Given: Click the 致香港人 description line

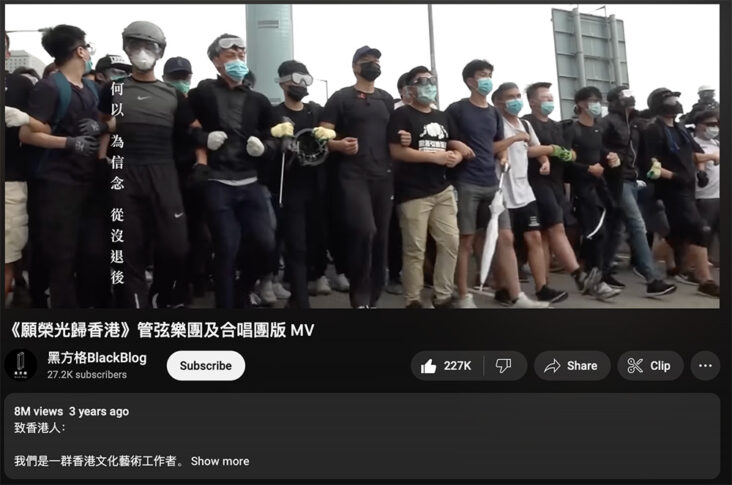Looking at the screenshot, I should [40, 428].
